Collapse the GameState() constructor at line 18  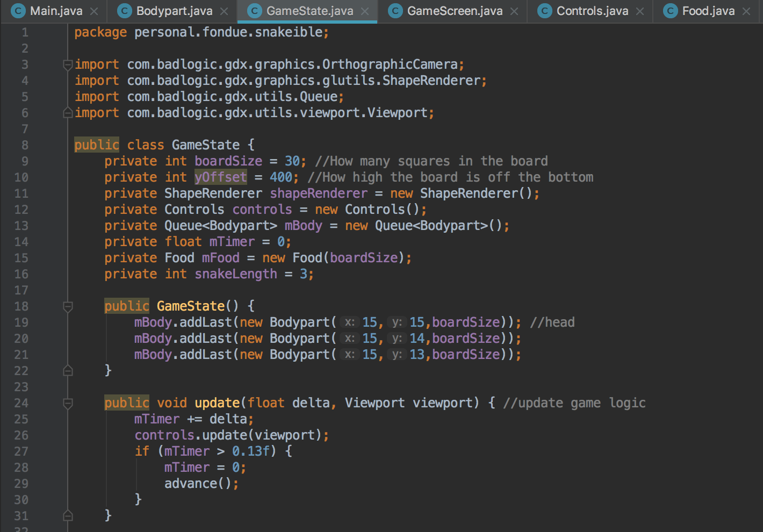(x=68, y=307)
